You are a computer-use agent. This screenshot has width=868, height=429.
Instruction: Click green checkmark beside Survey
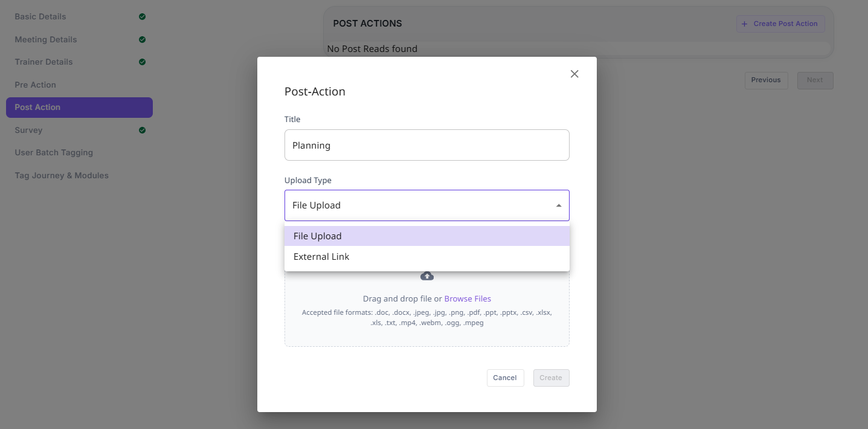(142, 131)
